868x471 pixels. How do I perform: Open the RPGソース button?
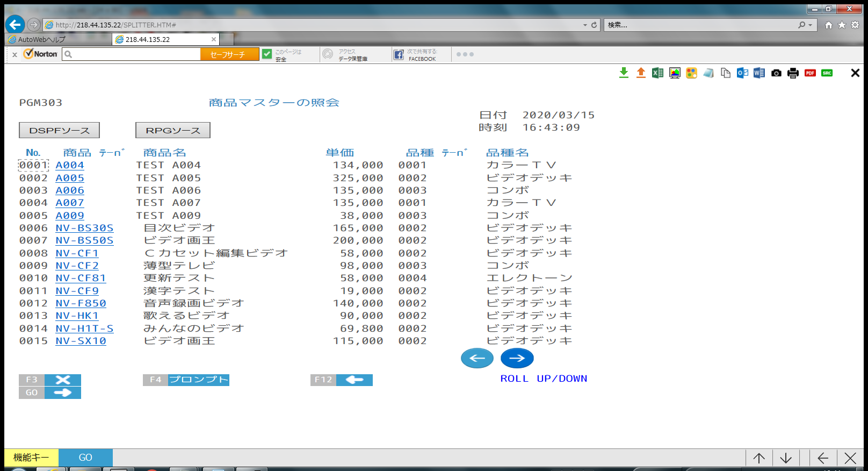172,130
